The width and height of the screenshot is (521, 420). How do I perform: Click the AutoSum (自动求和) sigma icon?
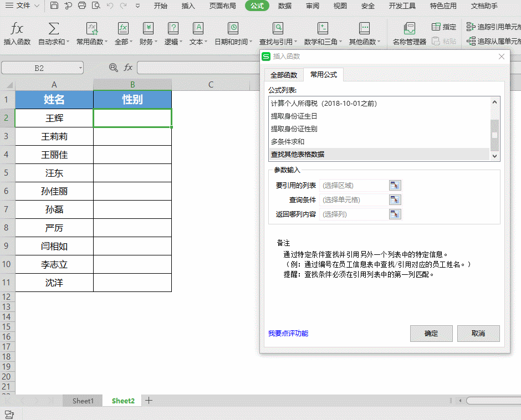point(54,29)
